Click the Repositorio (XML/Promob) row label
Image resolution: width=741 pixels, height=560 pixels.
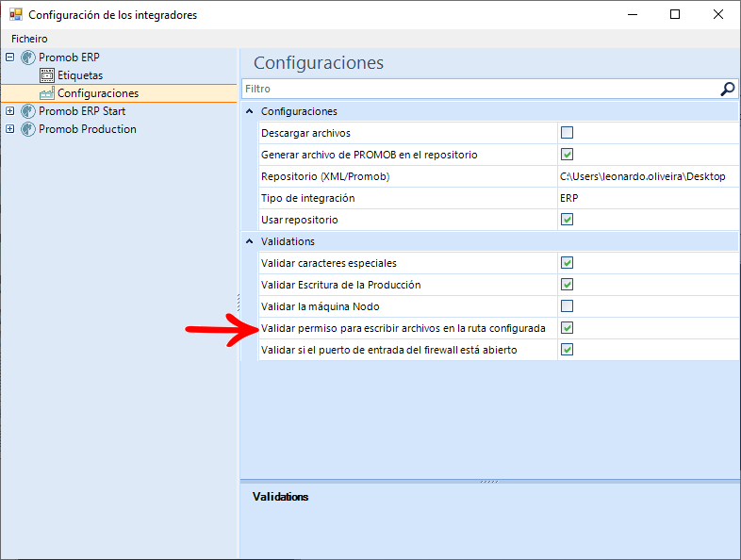pos(325,176)
